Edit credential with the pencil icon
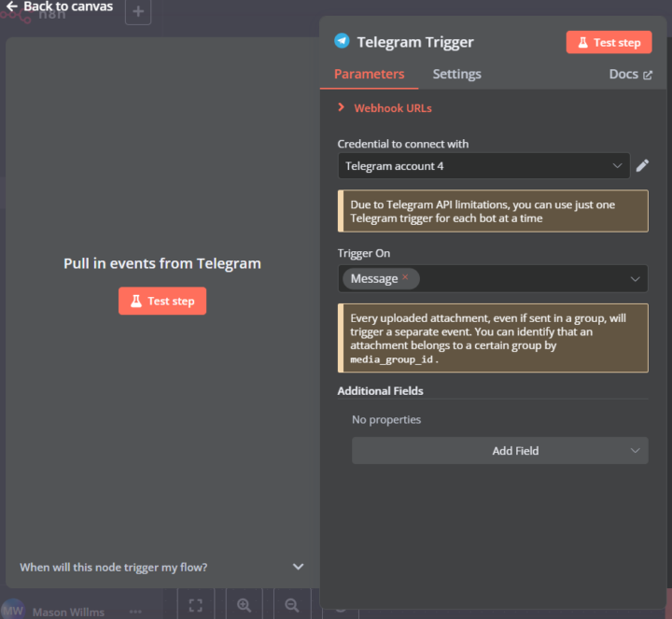Image resolution: width=672 pixels, height=619 pixels. [642, 165]
